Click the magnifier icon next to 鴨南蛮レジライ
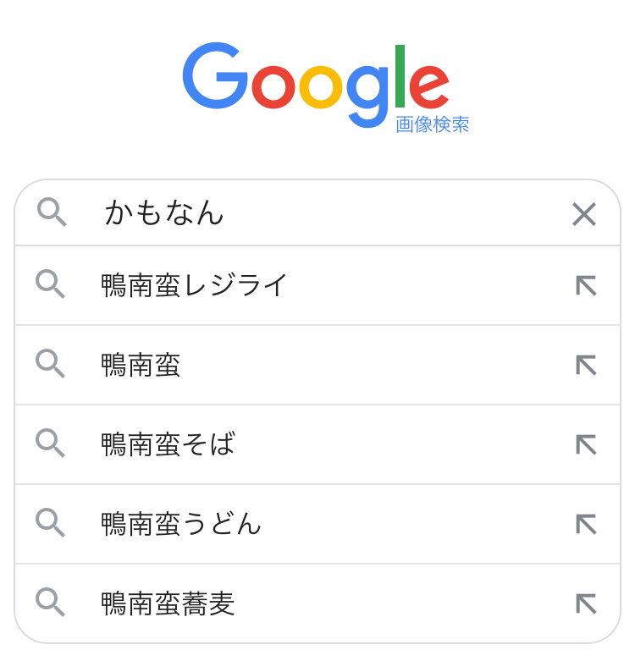Viewport: 635px width, 672px height. pos(50,284)
